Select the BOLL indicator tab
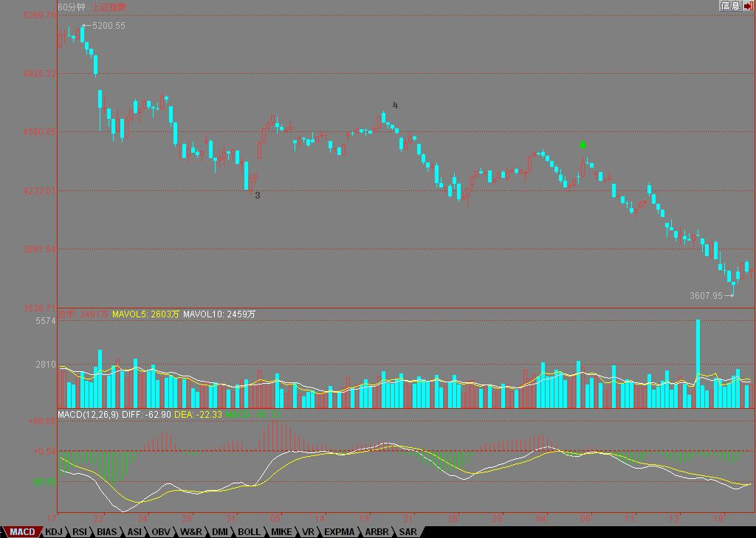Image resolution: width=756 pixels, height=538 pixels. click(249, 532)
